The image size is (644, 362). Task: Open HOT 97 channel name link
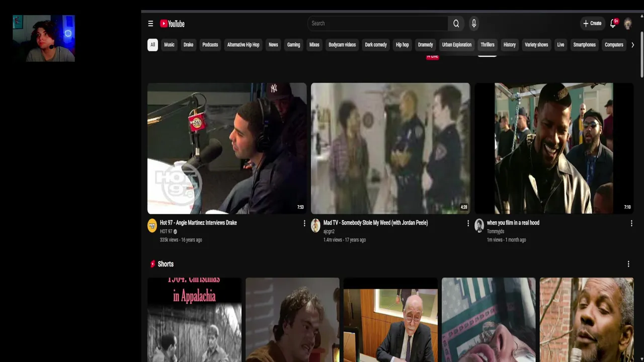pyautogui.click(x=166, y=232)
